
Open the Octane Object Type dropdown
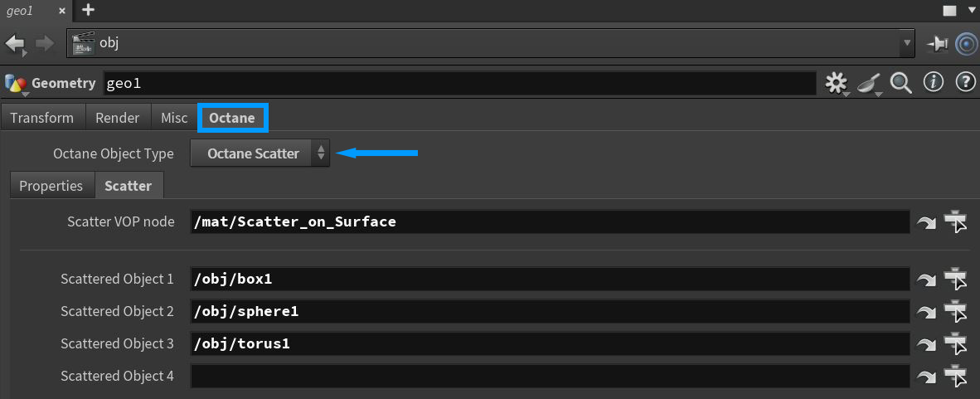260,153
